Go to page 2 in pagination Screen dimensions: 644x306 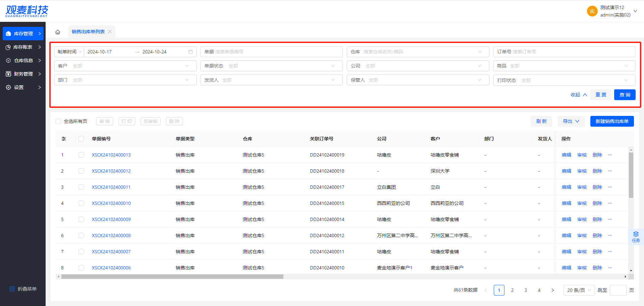tap(513, 290)
